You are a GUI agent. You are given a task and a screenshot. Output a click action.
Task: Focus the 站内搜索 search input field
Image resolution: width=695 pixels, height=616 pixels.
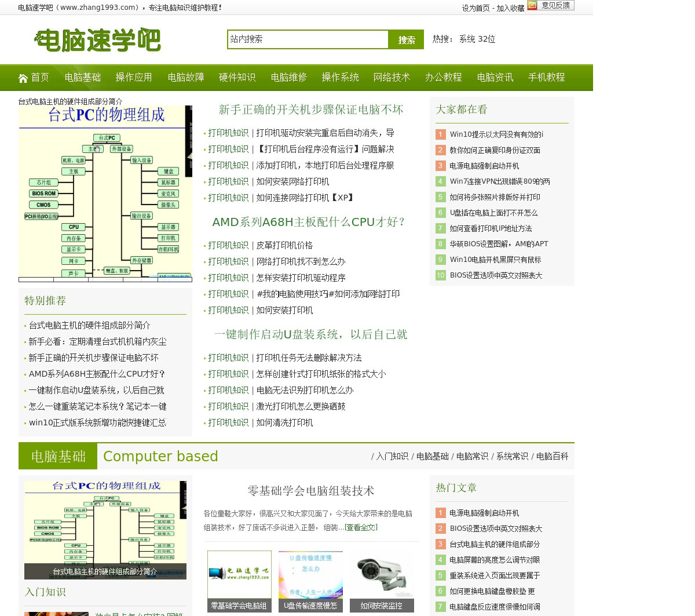pyautogui.click(x=308, y=39)
